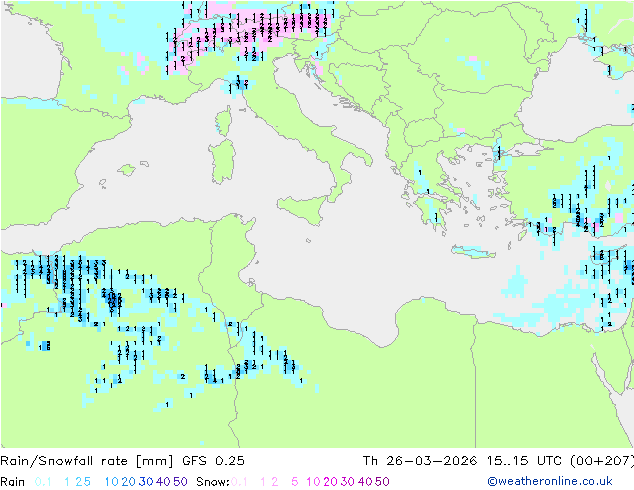Click the "(00+207)" forecast offset text
634x490 pixels.
[602, 461]
